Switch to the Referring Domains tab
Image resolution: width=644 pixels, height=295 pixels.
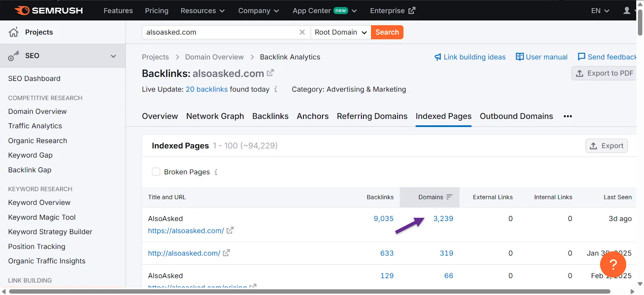click(x=372, y=116)
